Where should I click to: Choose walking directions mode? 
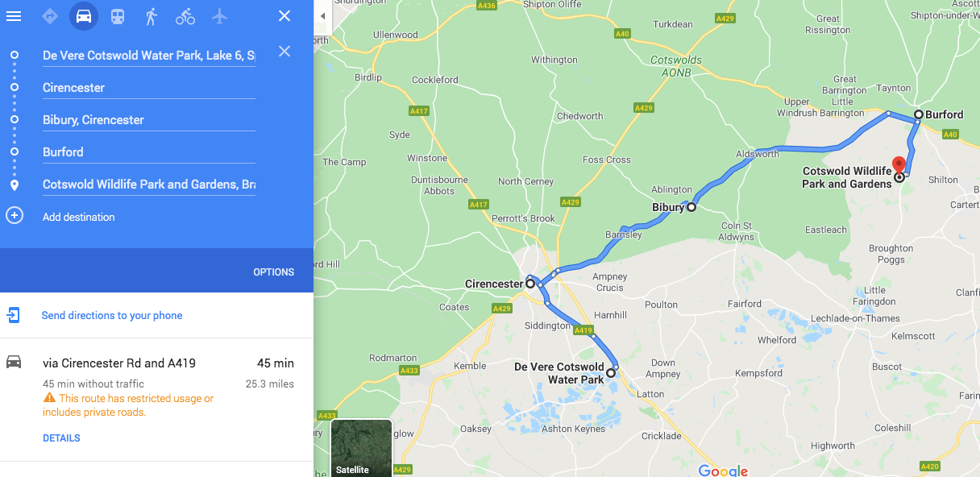coord(151,15)
